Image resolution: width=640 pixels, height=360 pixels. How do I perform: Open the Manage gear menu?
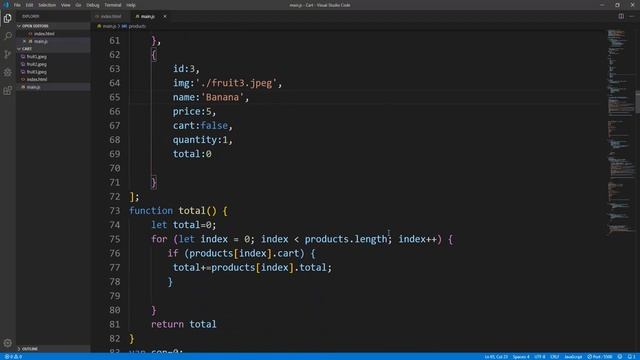pyautogui.click(x=7, y=343)
